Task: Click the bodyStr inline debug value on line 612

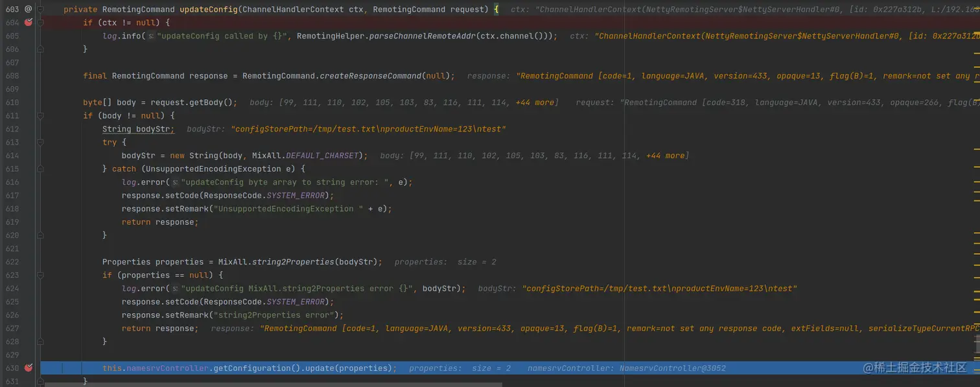Action: pyautogui.click(x=368, y=129)
